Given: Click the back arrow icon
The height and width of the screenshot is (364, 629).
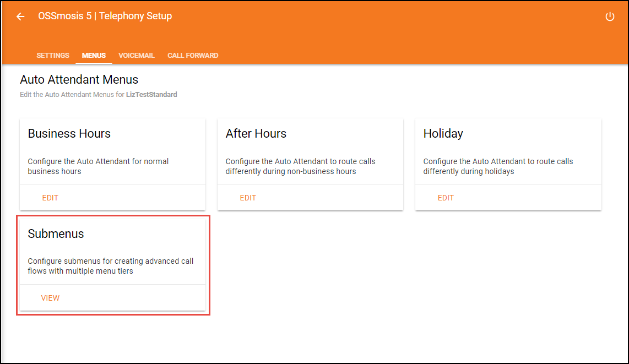Looking at the screenshot, I should tap(20, 17).
